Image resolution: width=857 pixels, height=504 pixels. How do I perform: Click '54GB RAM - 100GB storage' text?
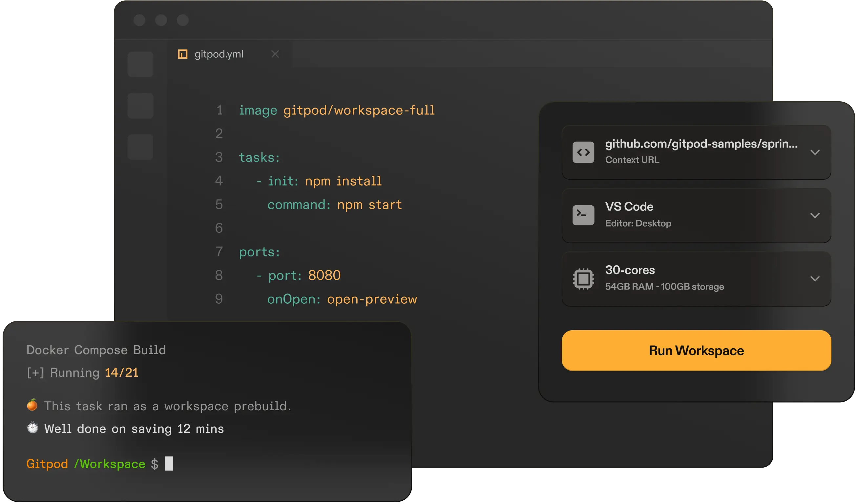click(x=664, y=287)
